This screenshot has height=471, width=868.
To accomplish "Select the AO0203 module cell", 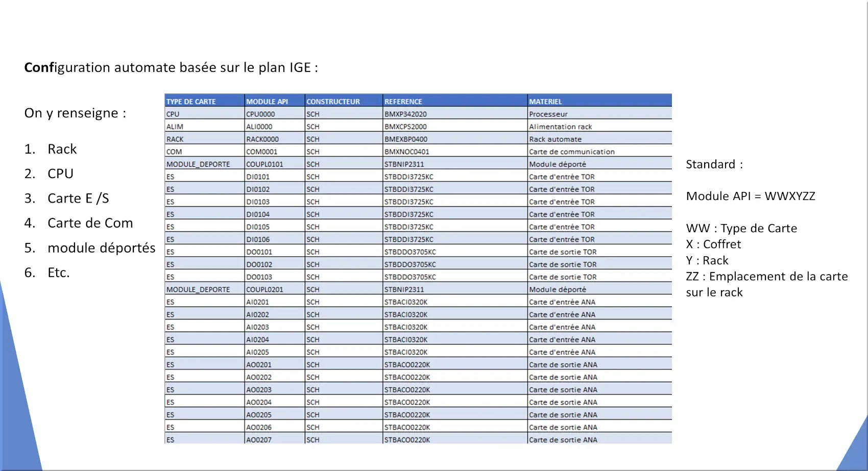I will [275, 389].
